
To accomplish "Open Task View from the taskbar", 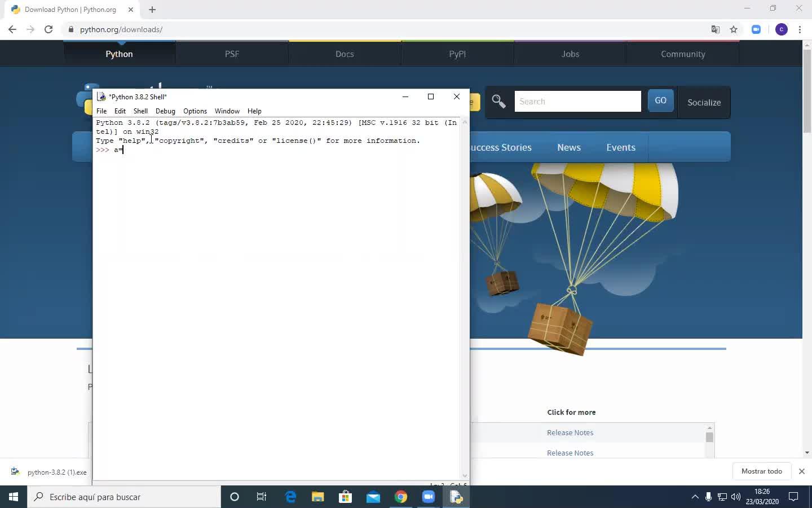I will coord(262,497).
